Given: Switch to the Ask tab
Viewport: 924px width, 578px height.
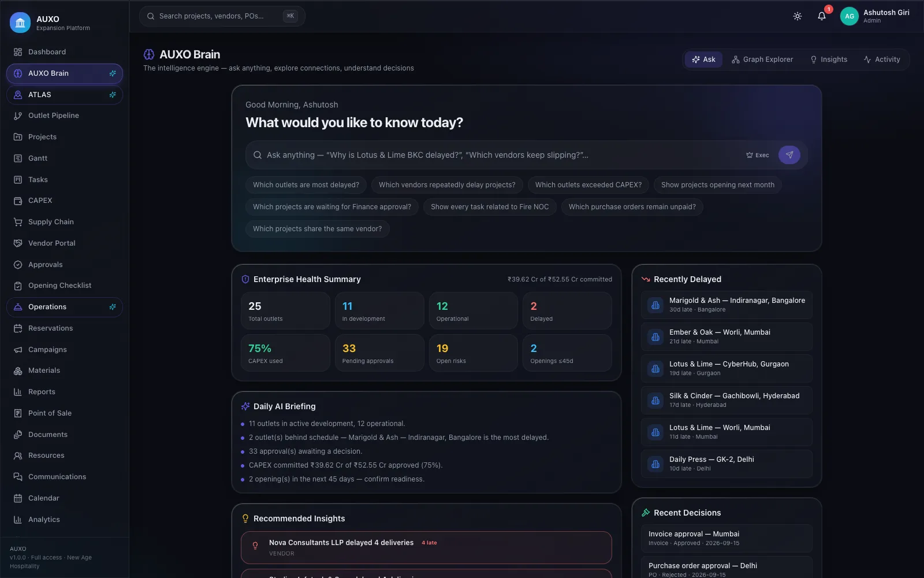Looking at the screenshot, I should point(703,60).
